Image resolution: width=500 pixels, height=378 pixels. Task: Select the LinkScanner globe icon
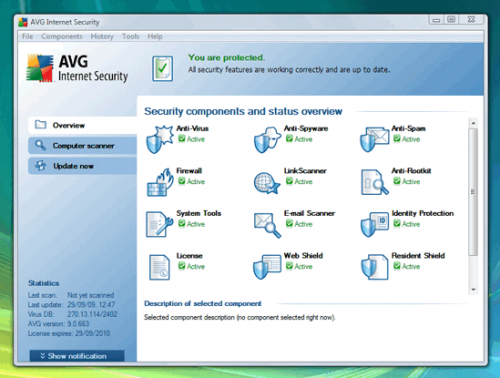[x=267, y=183]
